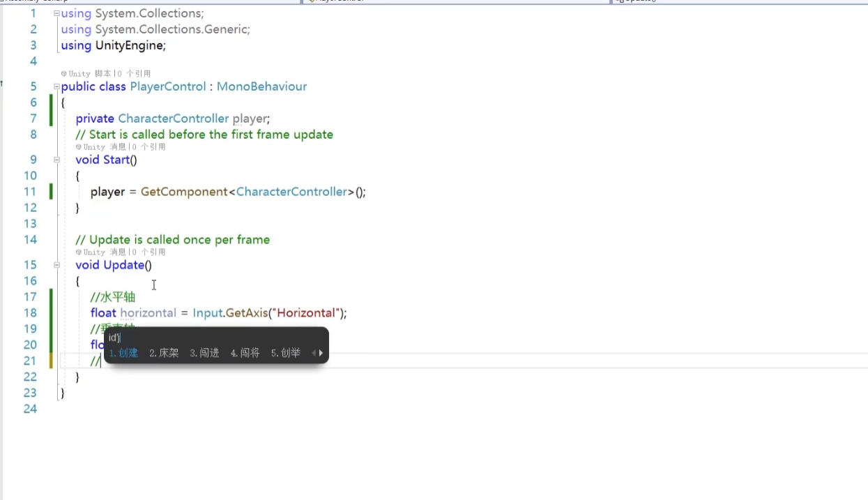Click UnityEngine in the using statement
Screen dimensions: 868x500
click(x=130, y=45)
